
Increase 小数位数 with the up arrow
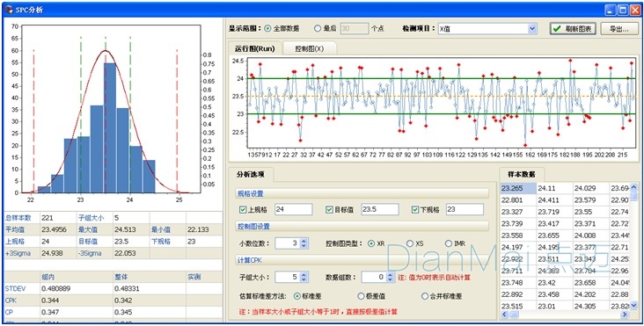coord(304,241)
